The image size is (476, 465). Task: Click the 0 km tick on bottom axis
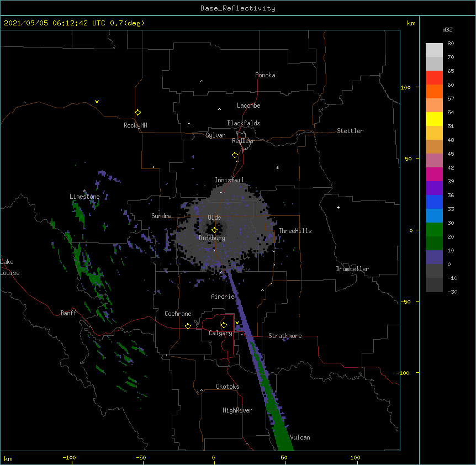click(x=213, y=457)
